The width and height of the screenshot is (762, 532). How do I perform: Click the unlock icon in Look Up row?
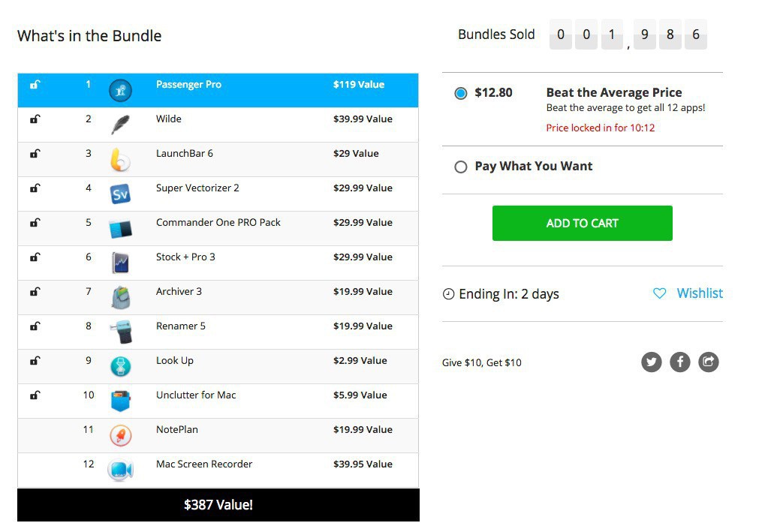[35, 360]
